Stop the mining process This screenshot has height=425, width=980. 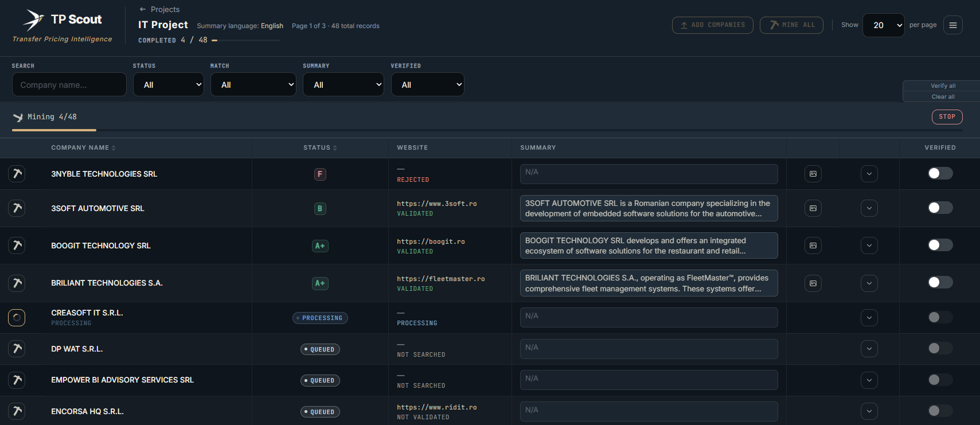[947, 117]
